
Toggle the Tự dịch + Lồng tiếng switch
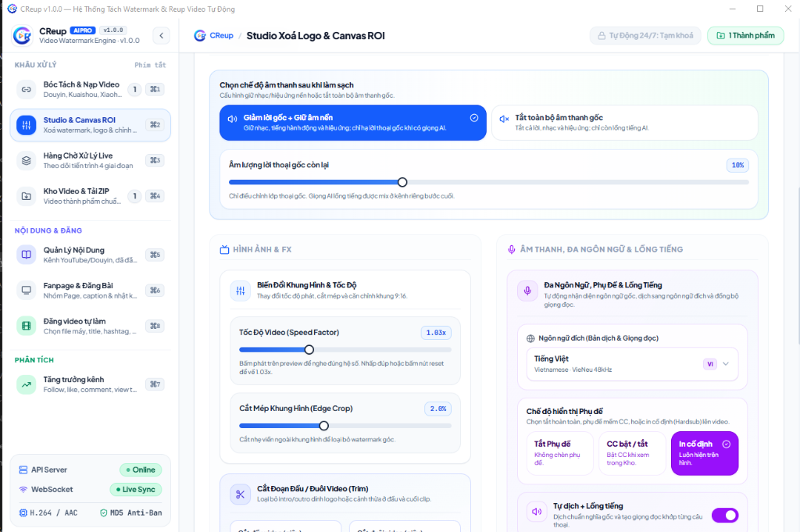725,515
